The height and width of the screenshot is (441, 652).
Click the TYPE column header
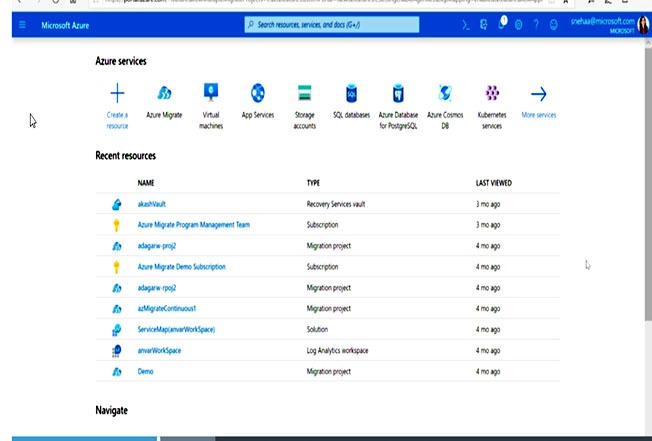313,183
